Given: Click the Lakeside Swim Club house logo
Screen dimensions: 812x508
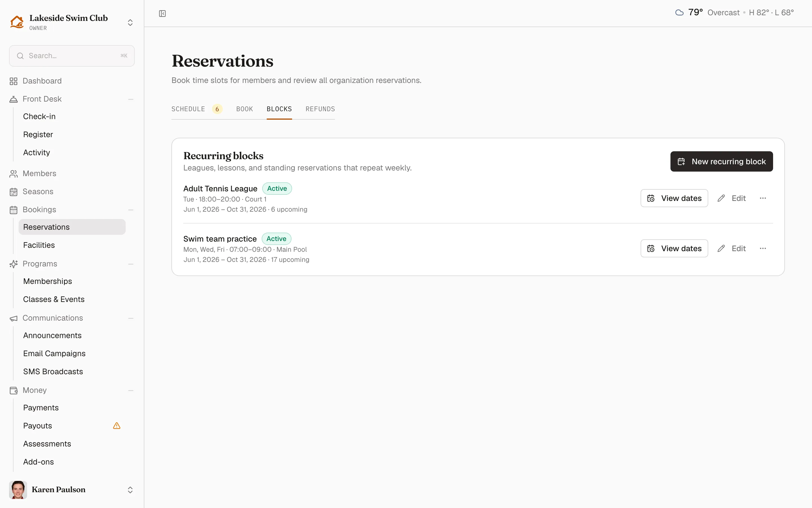Looking at the screenshot, I should (x=17, y=22).
